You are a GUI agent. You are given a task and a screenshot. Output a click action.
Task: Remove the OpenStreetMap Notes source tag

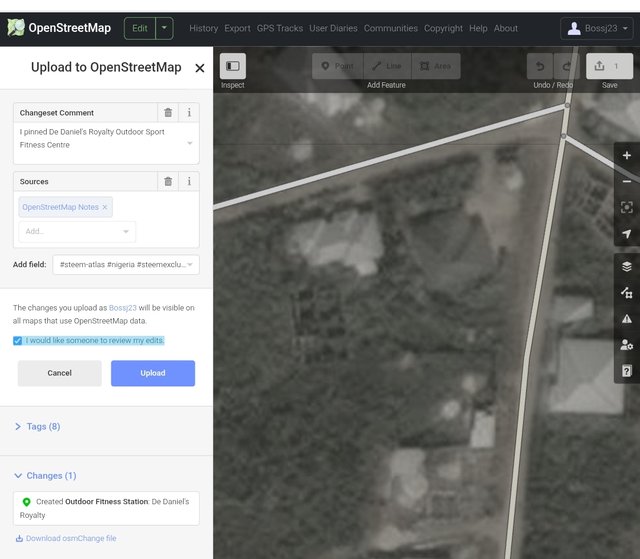[105, 207]
